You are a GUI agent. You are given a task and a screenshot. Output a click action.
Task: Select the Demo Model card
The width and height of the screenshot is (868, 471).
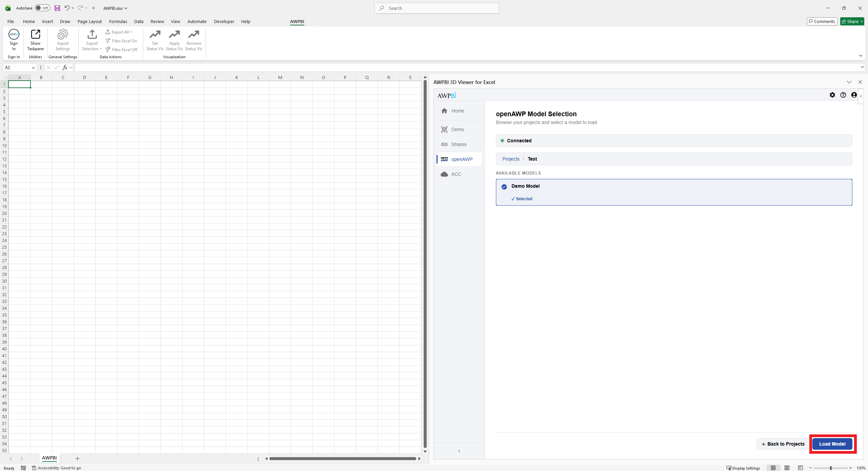pyautogui.click(x=674, y=192)
